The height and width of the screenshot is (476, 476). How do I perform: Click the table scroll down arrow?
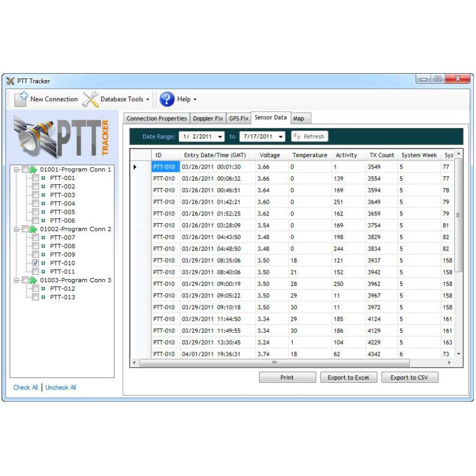click(459, 354)
